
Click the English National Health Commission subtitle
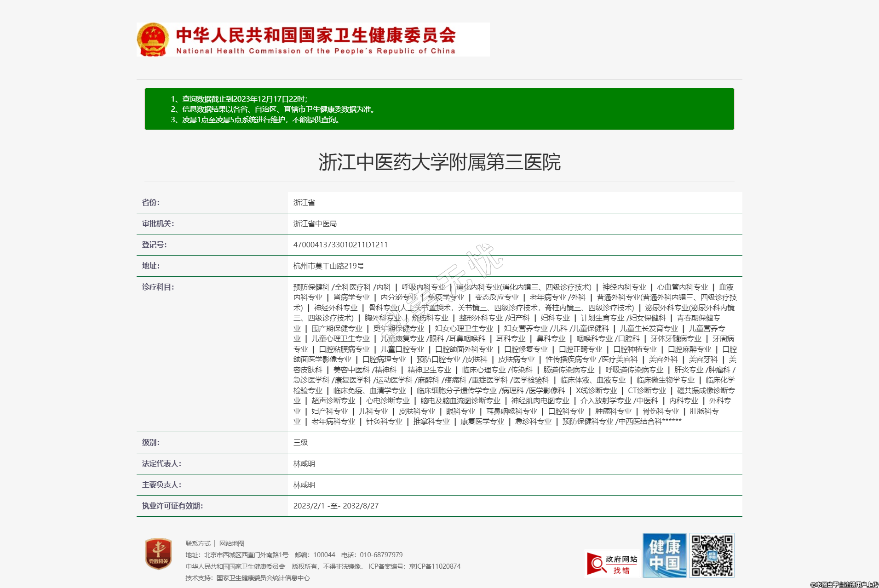(x=316, y=51)
